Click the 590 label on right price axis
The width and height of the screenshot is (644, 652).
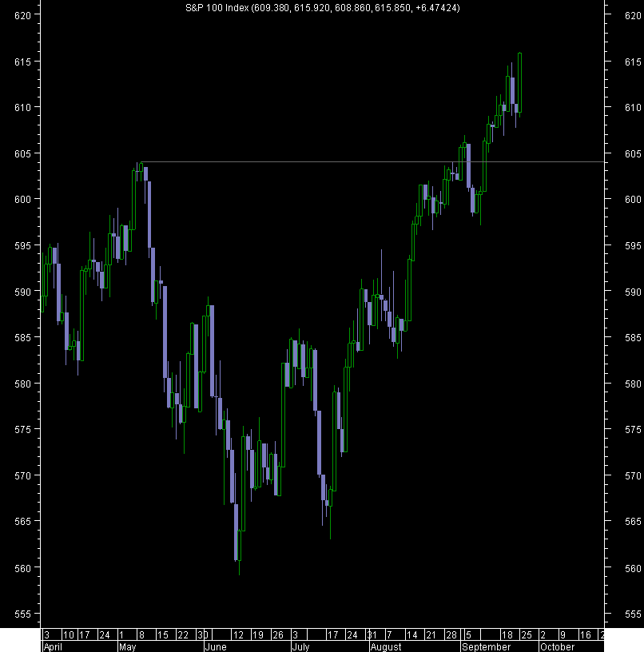click(633, 292)
